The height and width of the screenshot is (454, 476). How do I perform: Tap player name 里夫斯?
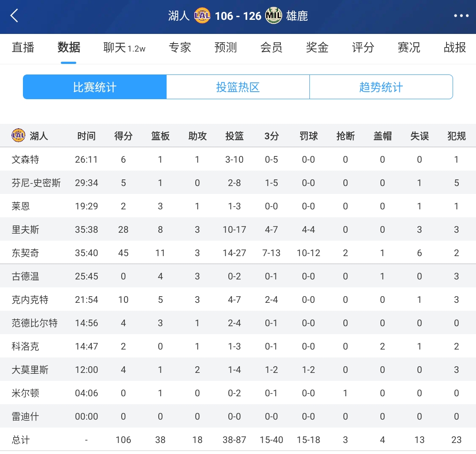[x=26, y=230]
